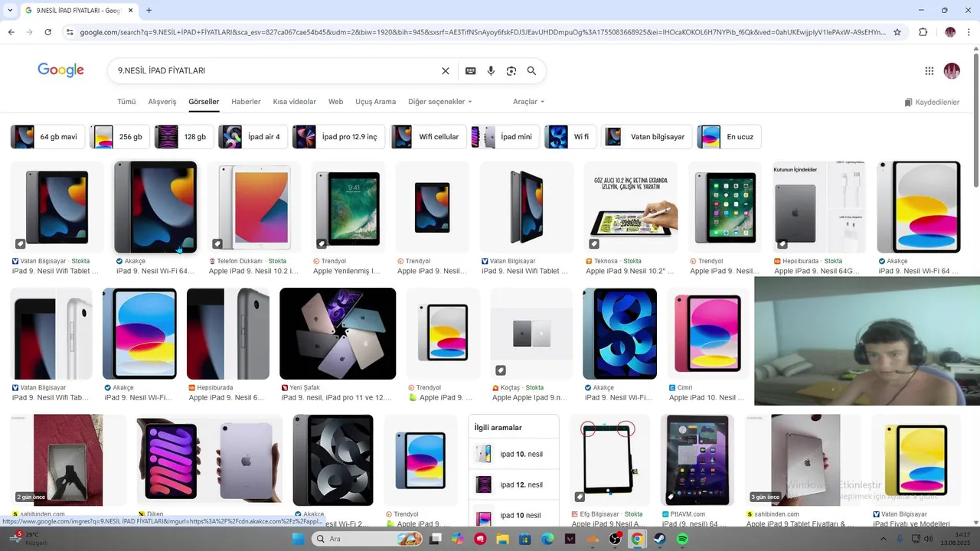The image size is (980, 551).
Task: Go back to previous page
Action: click(11, 32)
